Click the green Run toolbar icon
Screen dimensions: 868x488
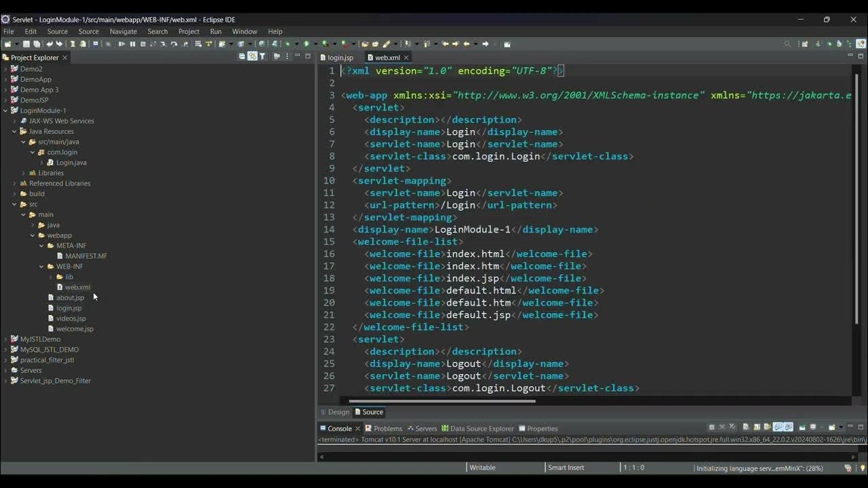[307, 44]
